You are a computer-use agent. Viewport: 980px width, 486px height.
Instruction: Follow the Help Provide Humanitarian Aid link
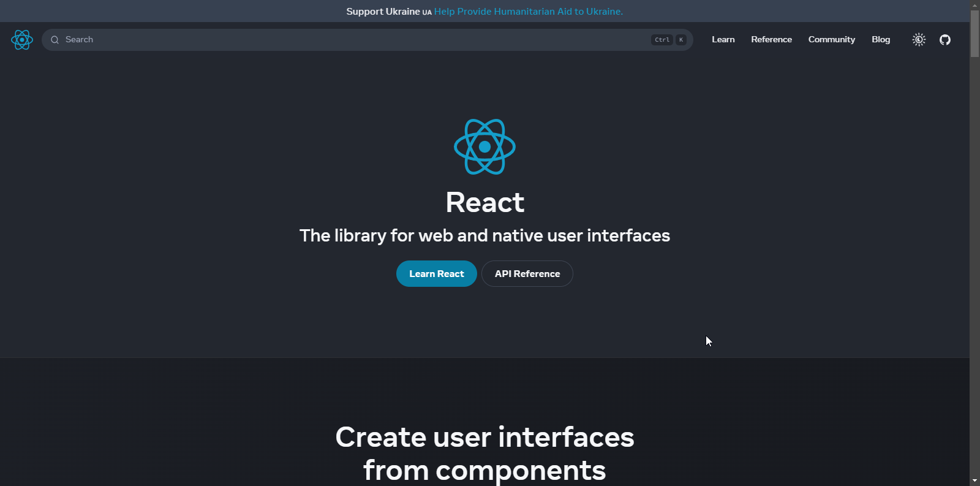[x=529, y=11]
